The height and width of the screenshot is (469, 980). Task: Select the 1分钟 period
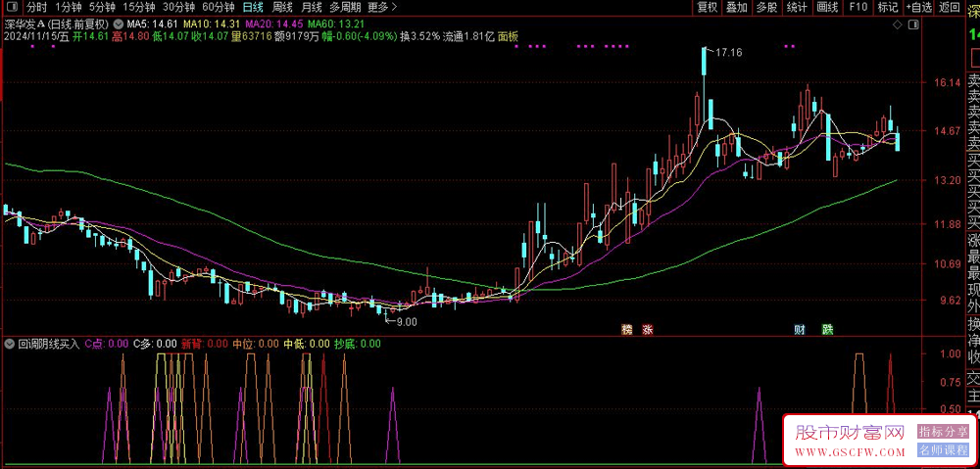(69, 8)
